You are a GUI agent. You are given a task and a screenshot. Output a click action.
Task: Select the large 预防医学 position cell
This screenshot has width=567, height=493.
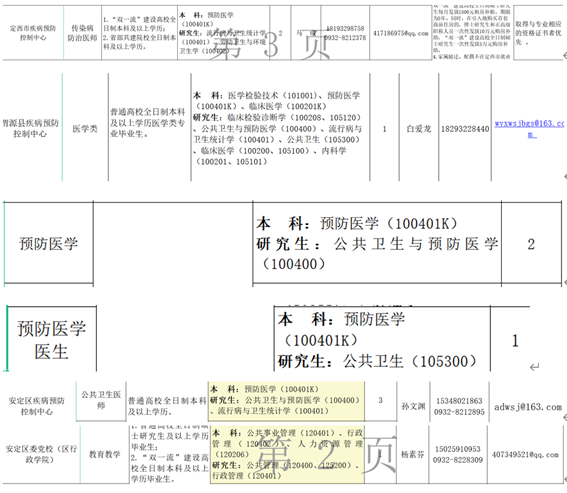point(49,243)
